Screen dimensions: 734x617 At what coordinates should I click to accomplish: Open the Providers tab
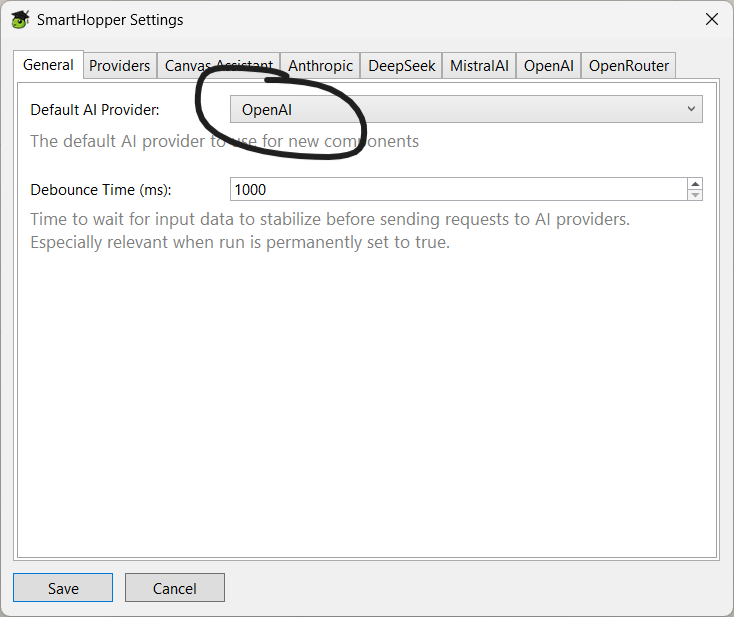119,66
